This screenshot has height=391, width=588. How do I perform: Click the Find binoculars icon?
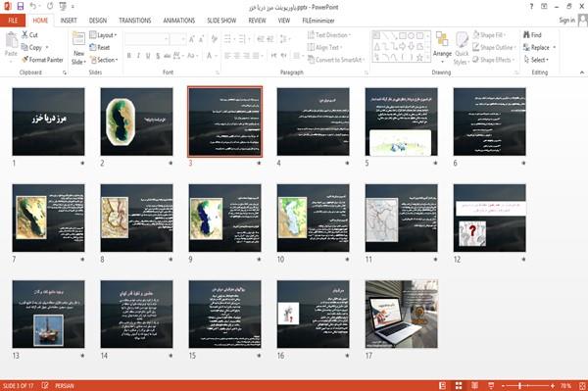(526, 34)
